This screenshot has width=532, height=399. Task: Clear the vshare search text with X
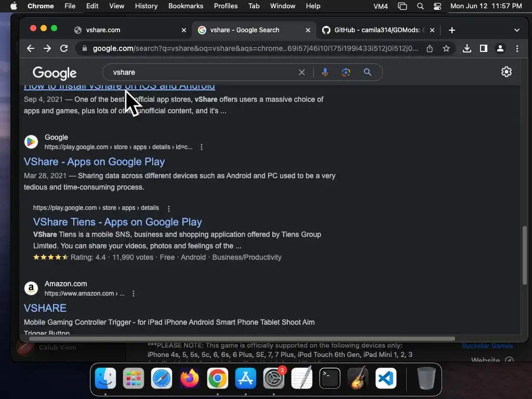[x=302, y=72]
